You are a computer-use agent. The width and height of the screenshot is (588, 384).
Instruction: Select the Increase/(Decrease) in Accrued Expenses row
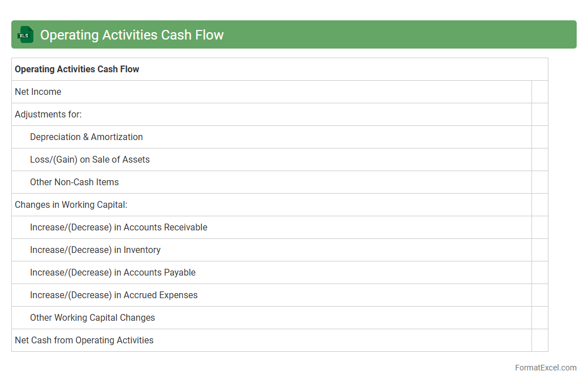[114, 295]
